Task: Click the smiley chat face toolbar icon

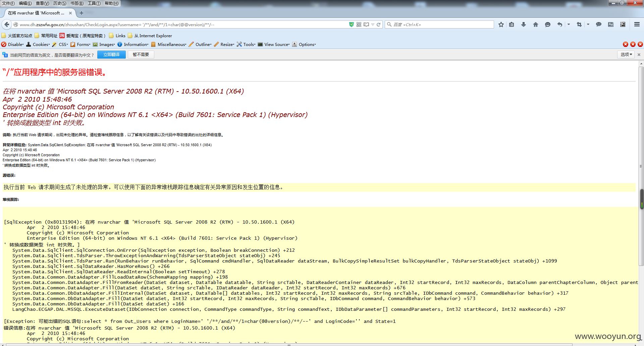Action: 548,24
